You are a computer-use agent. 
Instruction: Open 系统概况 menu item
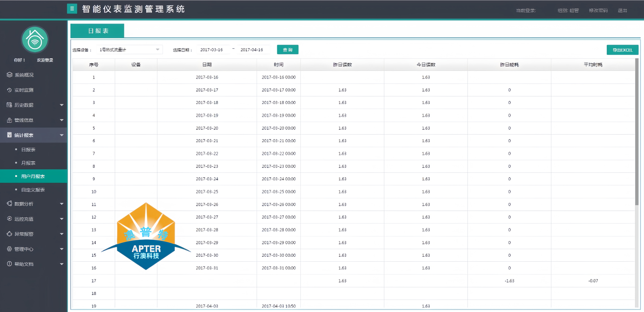[33, 75]
